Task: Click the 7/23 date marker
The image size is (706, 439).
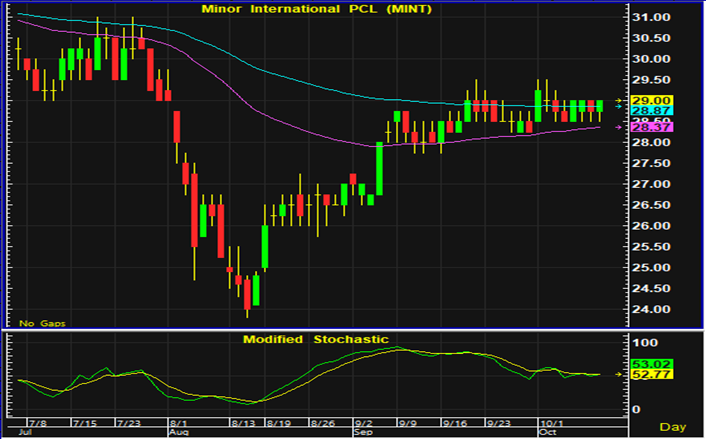Action: point(129,424)
